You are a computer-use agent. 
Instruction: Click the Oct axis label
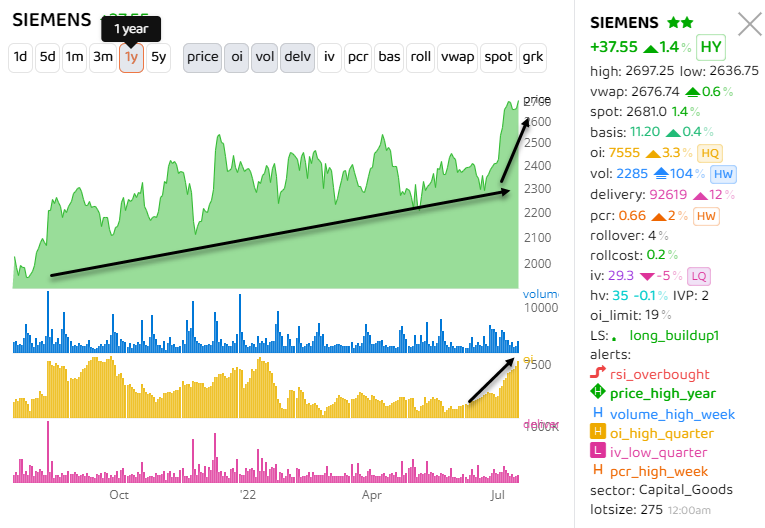(119, 495)
